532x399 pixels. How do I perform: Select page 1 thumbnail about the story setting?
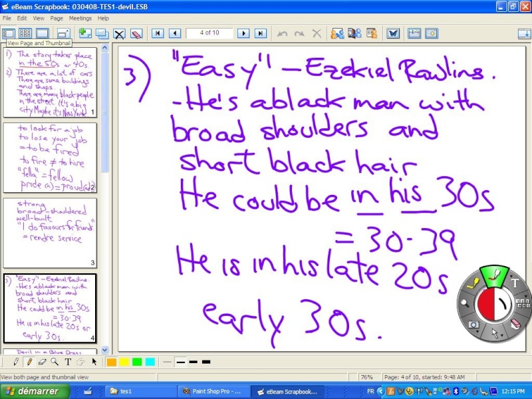coord(51,82)
